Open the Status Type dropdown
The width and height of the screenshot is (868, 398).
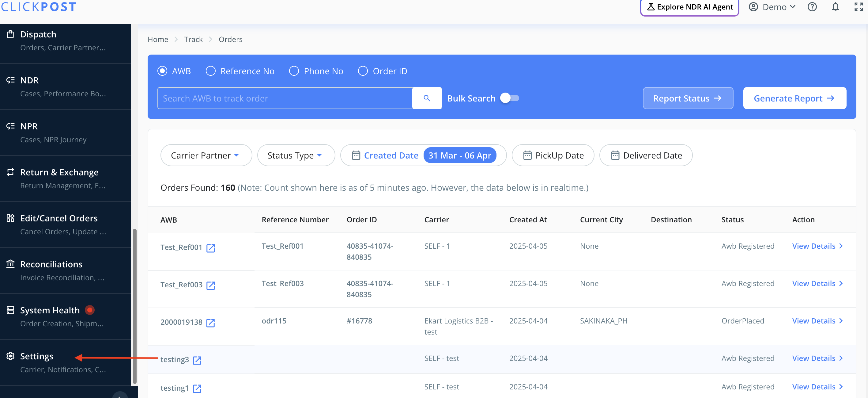(x=296, y=155)
